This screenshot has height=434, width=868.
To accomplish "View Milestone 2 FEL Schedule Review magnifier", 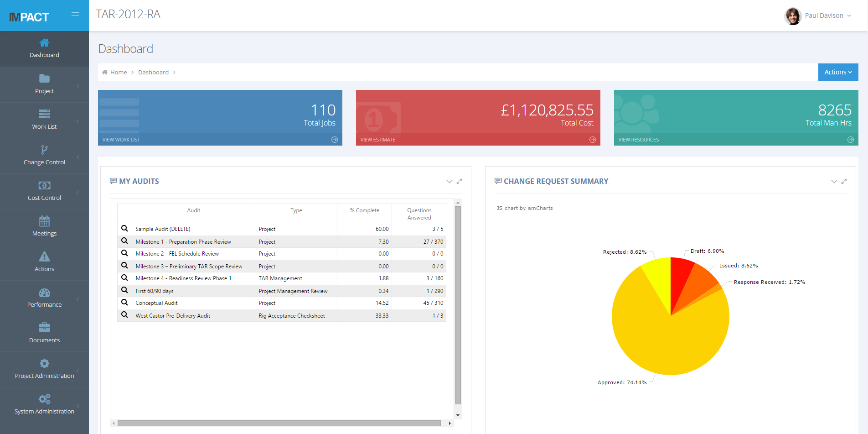I will [x=124, y=253].
